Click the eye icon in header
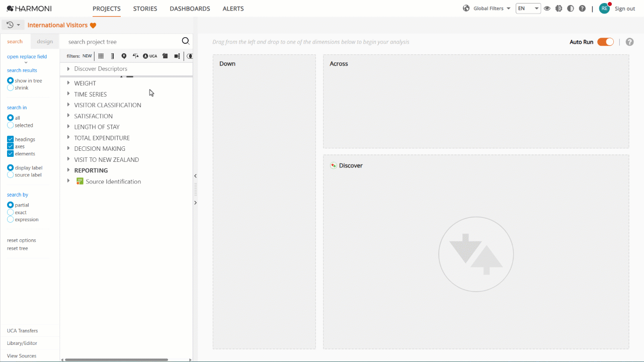Screen dimensions: 644x362 [547, 9]
